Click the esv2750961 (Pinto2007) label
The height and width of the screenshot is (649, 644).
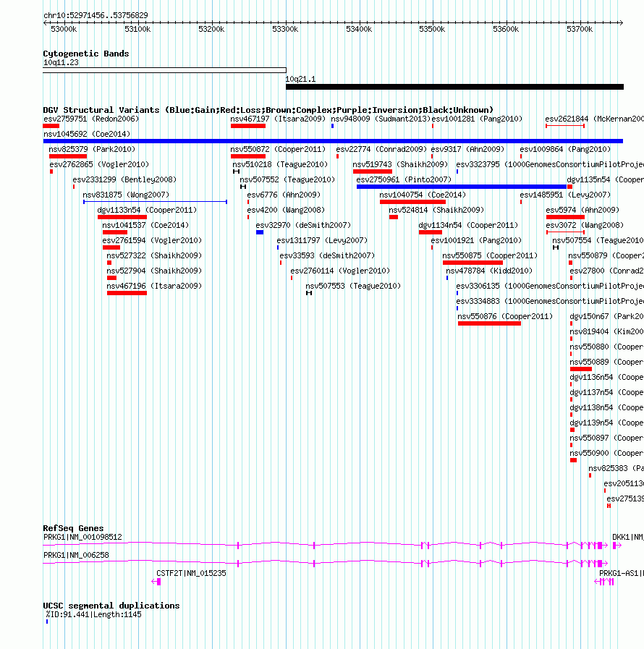(x=404, y=179)
